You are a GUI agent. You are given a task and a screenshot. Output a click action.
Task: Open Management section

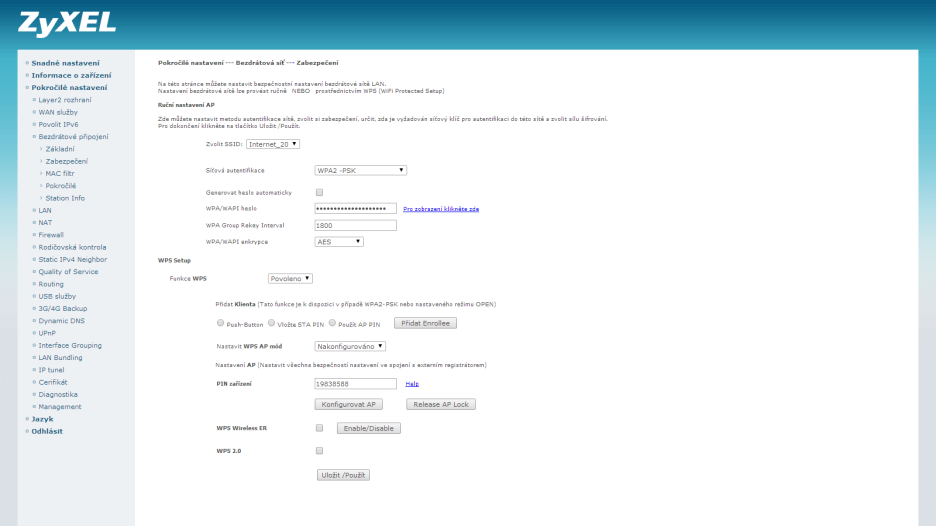[60, 407]
